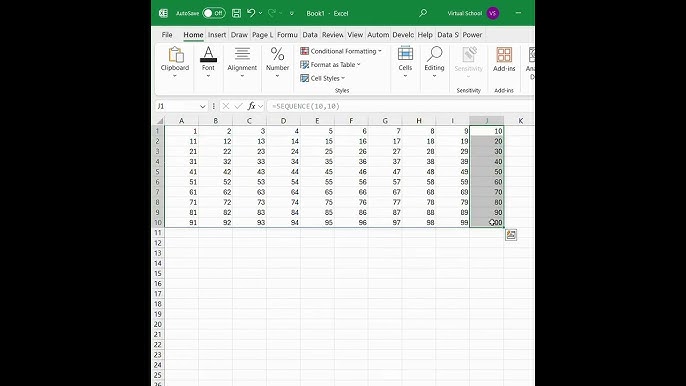This screenshot has width=686, height=386.
Task: Select column E header
Action: 317,120
